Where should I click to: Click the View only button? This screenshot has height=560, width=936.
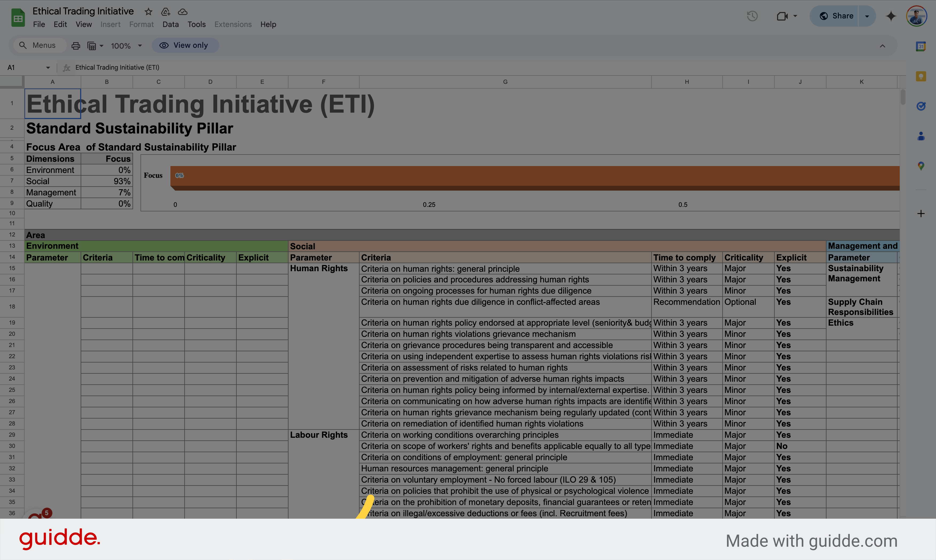pos(185,45)
